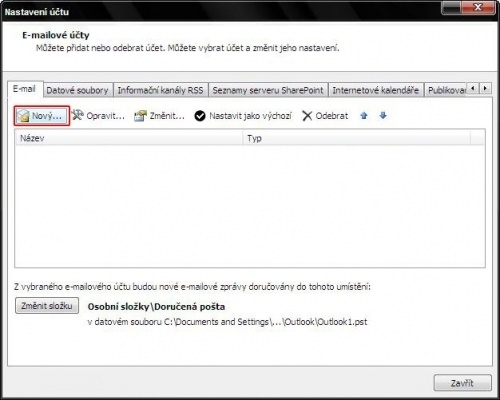Show earlier tabs with left arrow
This screenshot has width=500, height=400.
pyautogui.click(x=472, y=88)
